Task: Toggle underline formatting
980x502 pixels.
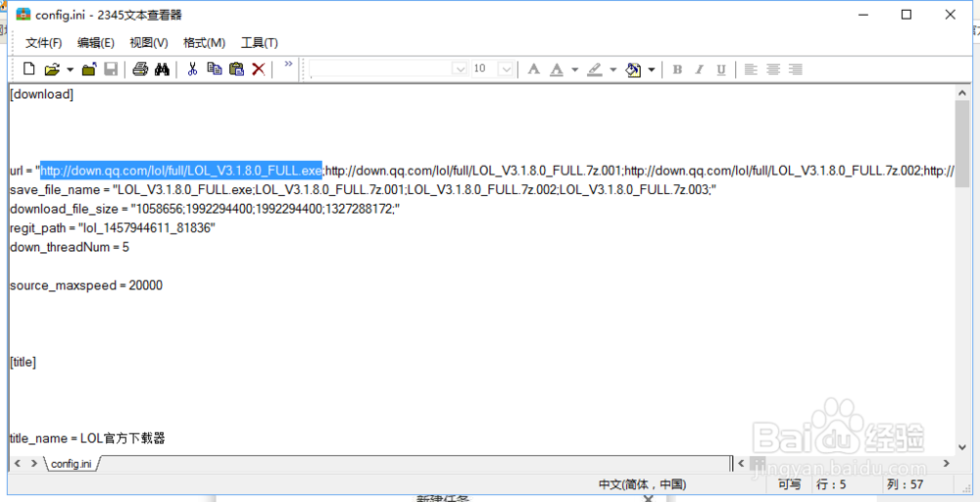Action: point(721,70)
